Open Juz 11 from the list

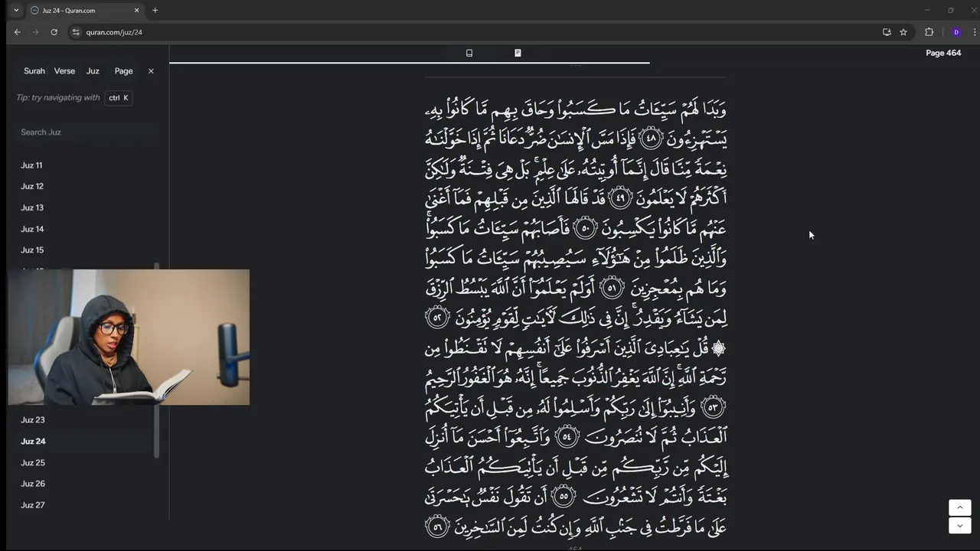31,165
